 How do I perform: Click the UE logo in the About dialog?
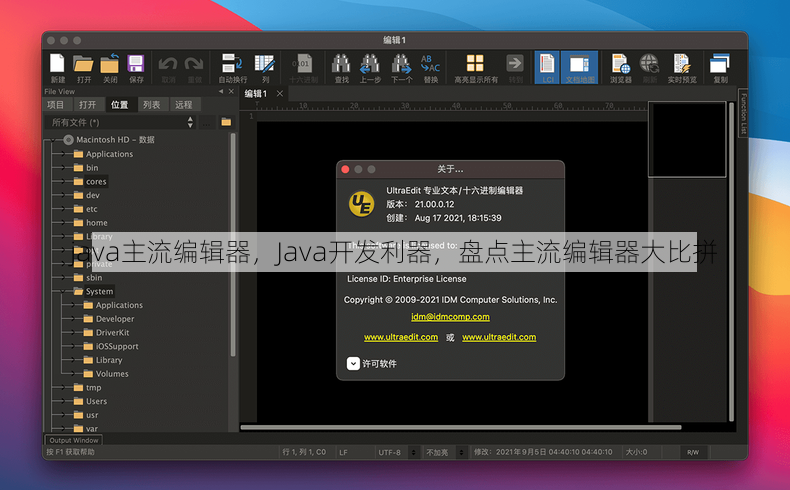coord(361,204)
